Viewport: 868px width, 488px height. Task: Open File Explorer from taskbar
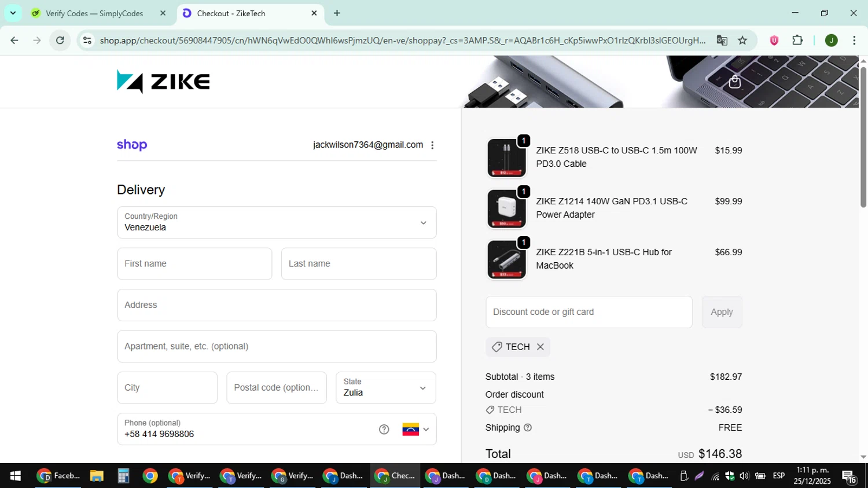pos(97,476)
